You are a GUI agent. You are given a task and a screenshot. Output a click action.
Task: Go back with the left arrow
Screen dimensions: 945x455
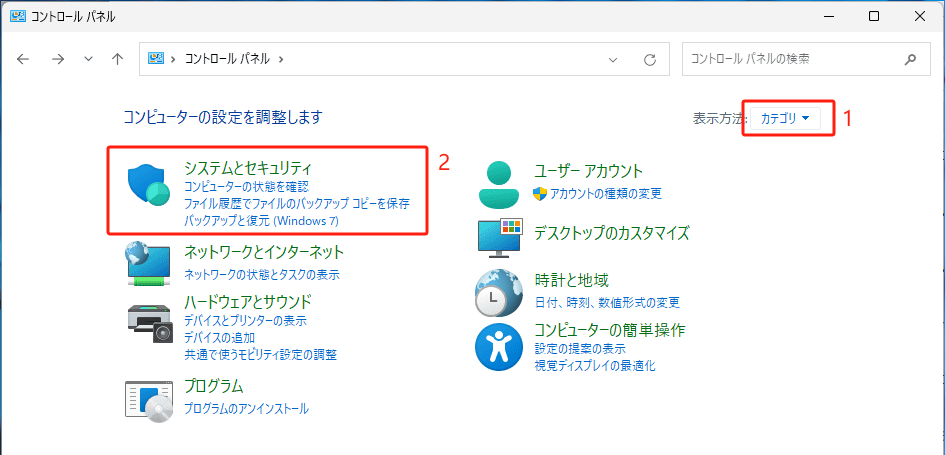click(x=23, y=59)
